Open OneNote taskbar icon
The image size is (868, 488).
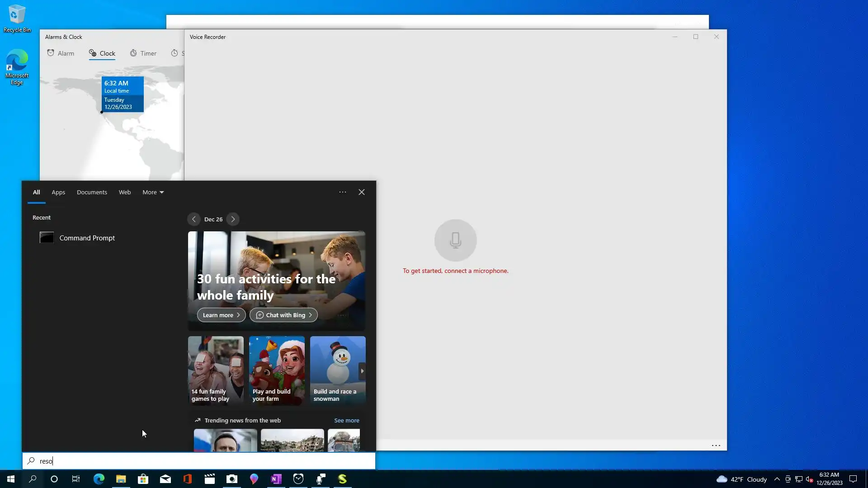click(276, 479)
